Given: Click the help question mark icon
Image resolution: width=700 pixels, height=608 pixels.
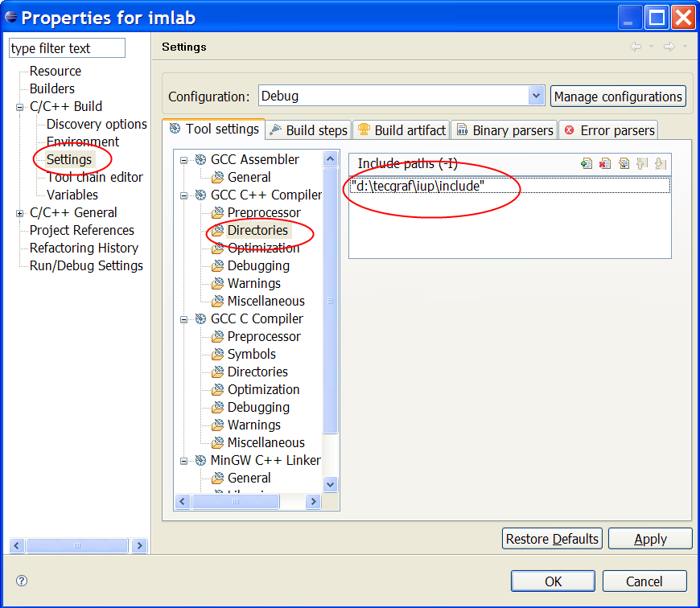Looking at the screenshot, I should point(22,581).
